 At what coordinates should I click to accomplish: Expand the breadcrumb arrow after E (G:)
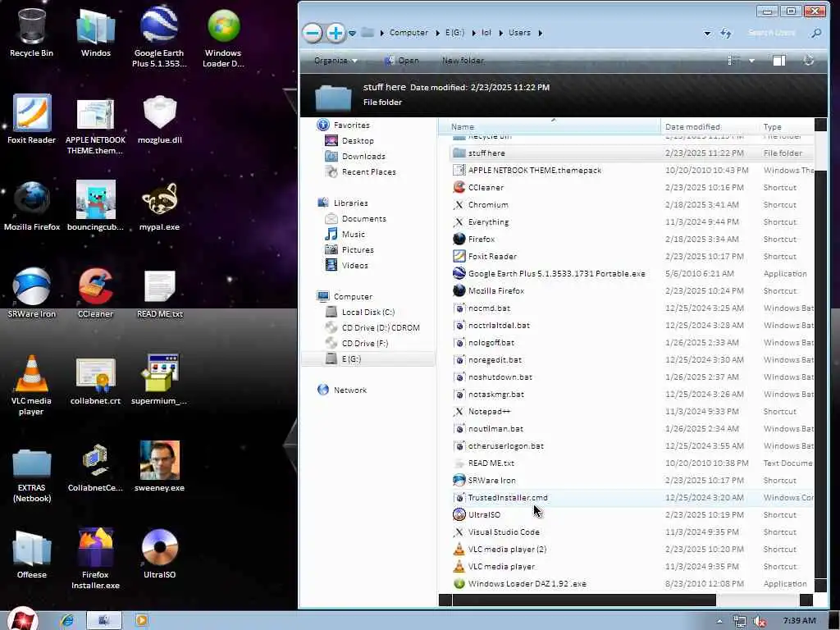pos(473,33)
